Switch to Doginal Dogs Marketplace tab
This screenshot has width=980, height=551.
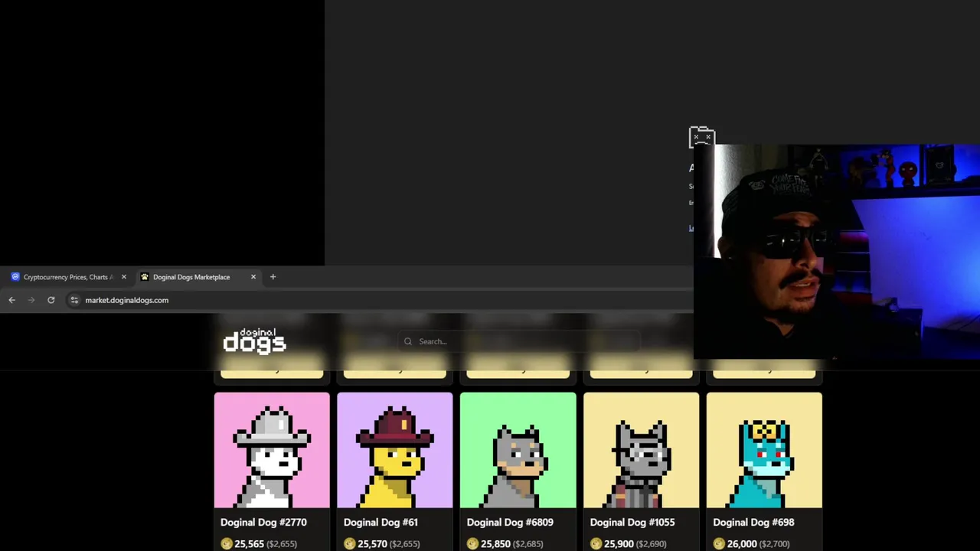(x=198, y=277)
